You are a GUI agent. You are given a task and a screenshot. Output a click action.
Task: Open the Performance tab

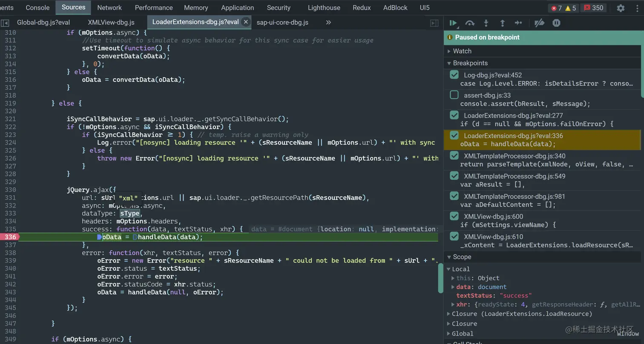(154, 8)
